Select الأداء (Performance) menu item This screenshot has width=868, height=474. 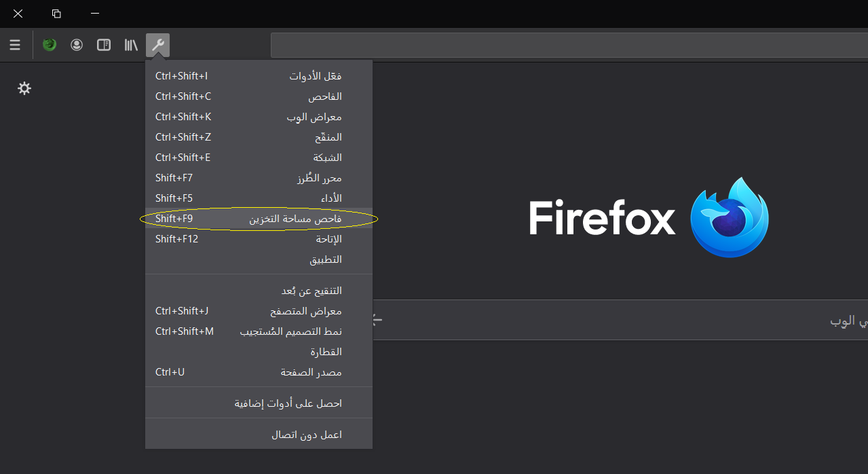coord(259,198)
